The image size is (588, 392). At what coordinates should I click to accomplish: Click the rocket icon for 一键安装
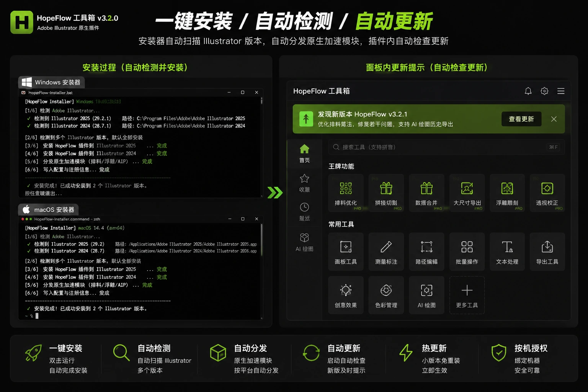[x=33, y=353]
